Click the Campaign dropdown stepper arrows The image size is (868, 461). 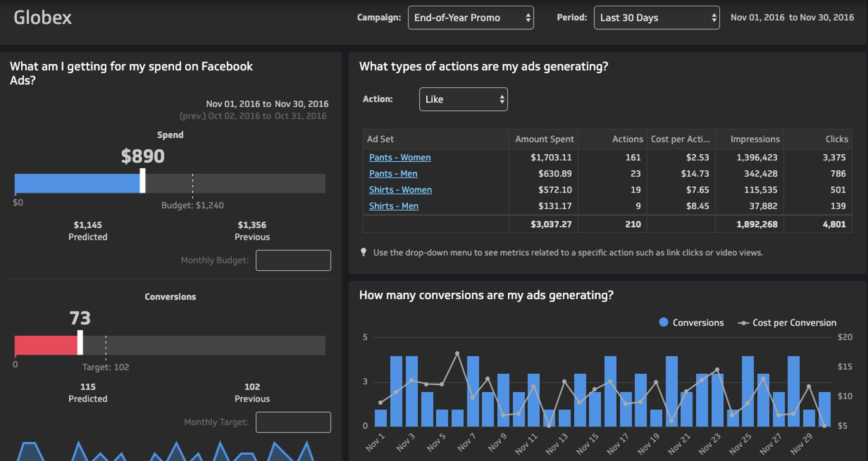528,18
